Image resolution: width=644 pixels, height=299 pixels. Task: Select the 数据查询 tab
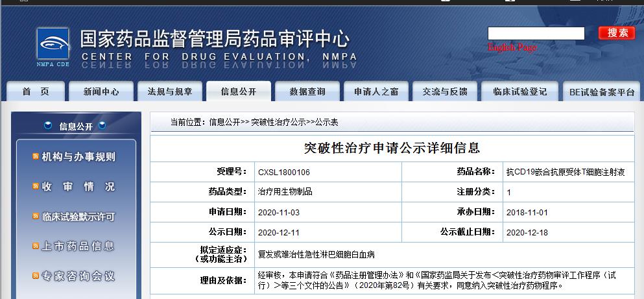(x=307, y=92)
